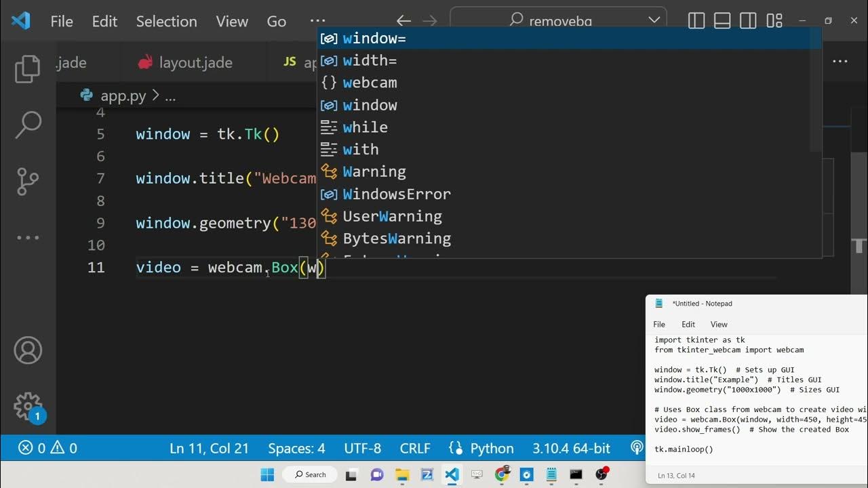The width and height of the screenshot is (868, 488).
Task: Toggle the primary side bar layout
Action: [696, 21]
